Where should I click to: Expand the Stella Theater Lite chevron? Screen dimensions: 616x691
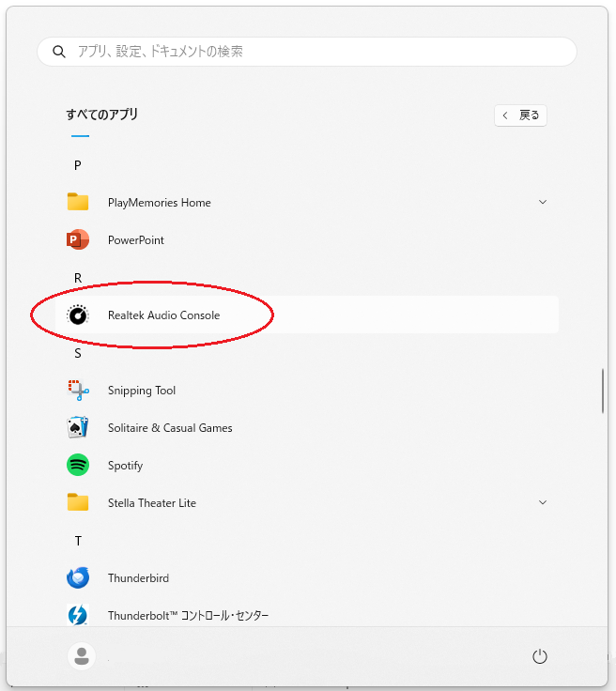point(543,502)
